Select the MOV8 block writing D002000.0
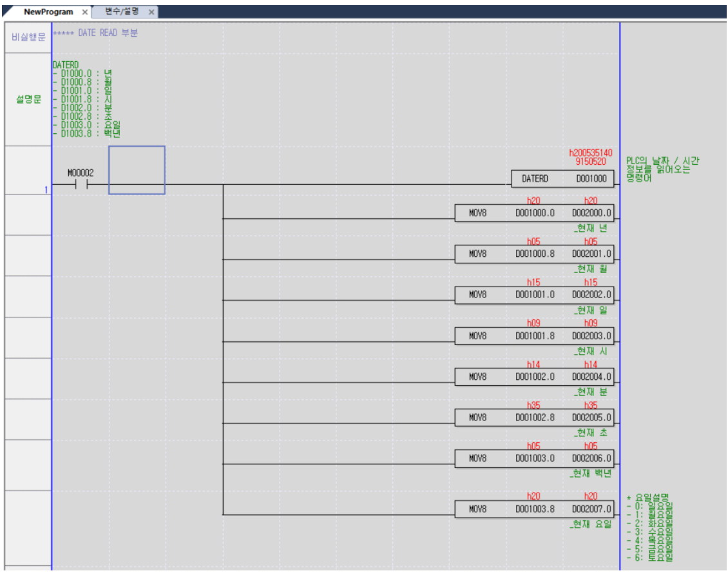The width and height of the screenshot is (728, 573). coord(535,212)
